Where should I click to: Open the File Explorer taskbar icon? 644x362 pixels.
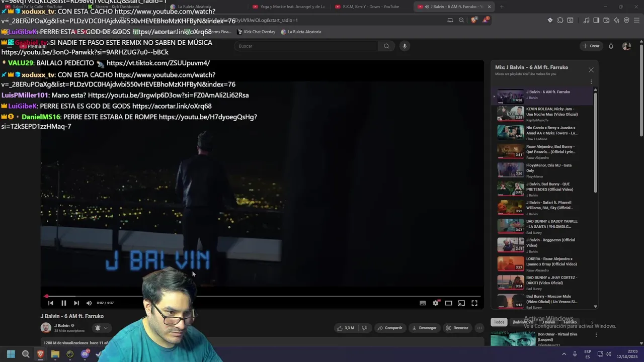pos(55,354)
